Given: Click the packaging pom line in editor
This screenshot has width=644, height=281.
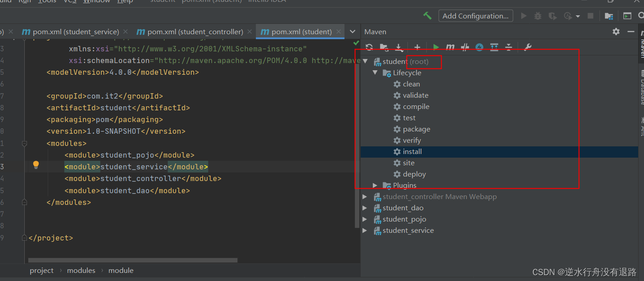Looking at the screenshot, I should click(x=104, y=119).
